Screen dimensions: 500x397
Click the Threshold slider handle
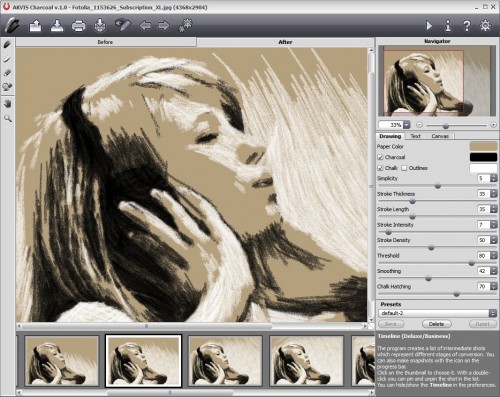tap(471, 263)
